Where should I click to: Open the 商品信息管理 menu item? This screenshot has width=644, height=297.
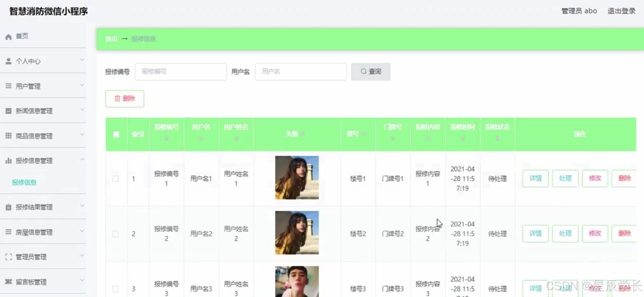coord(43,136)
